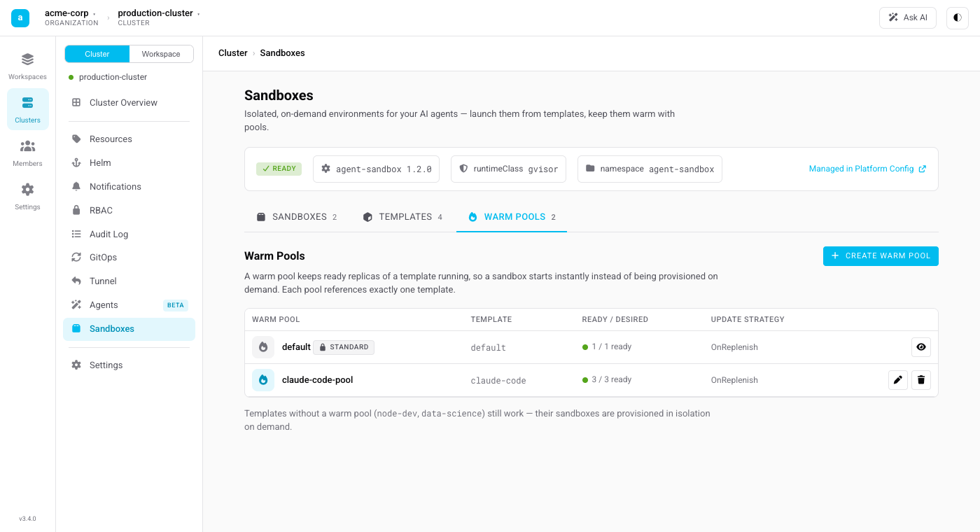Image resolution: width=980 pixels, height=532 pixels.
Task: Open Managed in Platform Config link
Action: coord(867,169)
